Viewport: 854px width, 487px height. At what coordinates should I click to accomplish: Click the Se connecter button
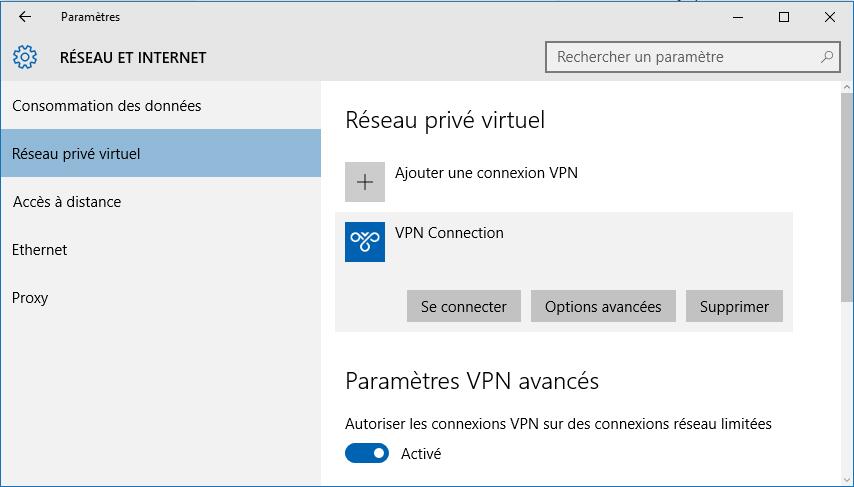coord(463,306)
